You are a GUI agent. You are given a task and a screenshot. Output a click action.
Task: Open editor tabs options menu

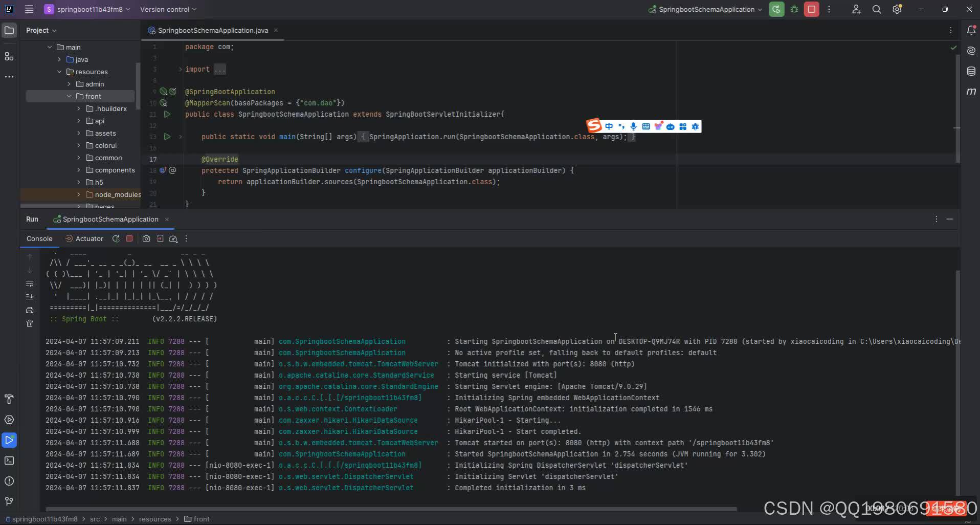(x=951, y=30)
